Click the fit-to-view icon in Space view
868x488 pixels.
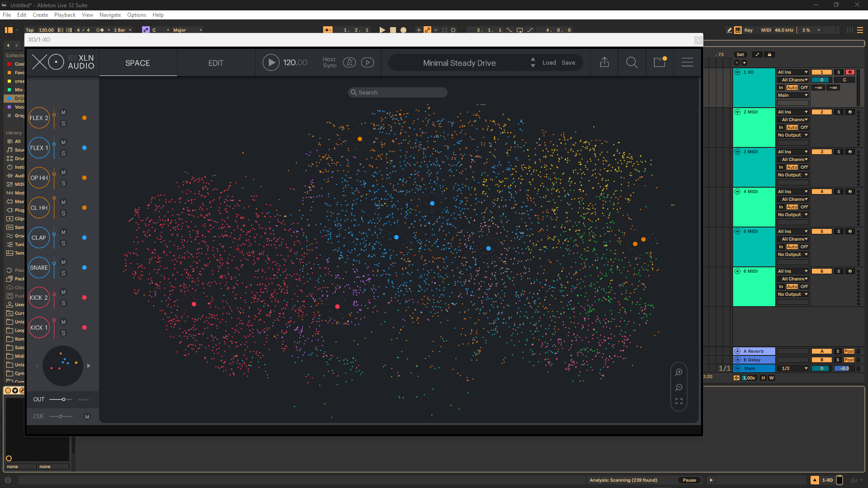(x=679, y=401)
